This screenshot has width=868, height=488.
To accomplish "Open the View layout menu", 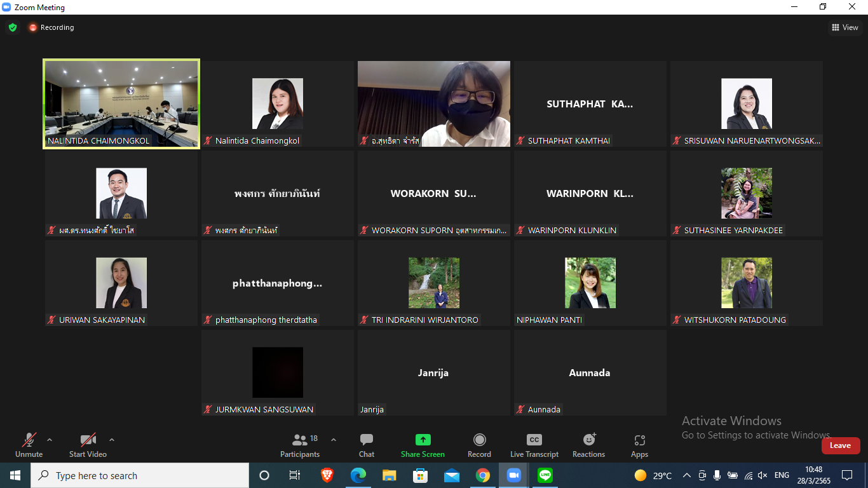I will [845, 27].
